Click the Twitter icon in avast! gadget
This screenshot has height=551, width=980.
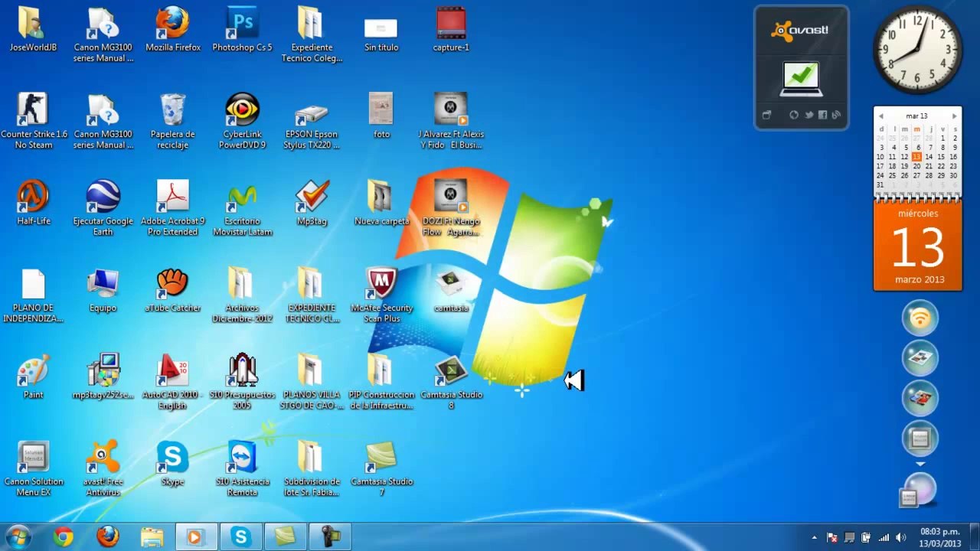tap(808, 116)
